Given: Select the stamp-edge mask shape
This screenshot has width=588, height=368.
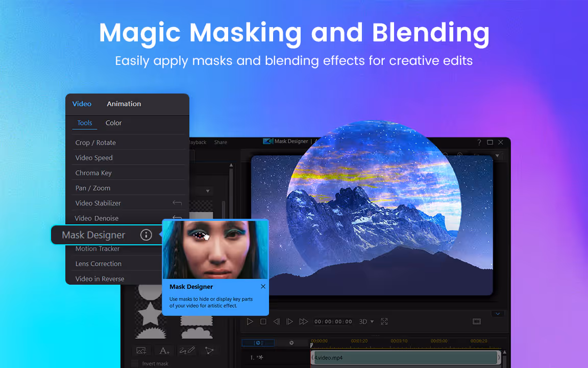Looking at the screenshot, I should 197,320.
